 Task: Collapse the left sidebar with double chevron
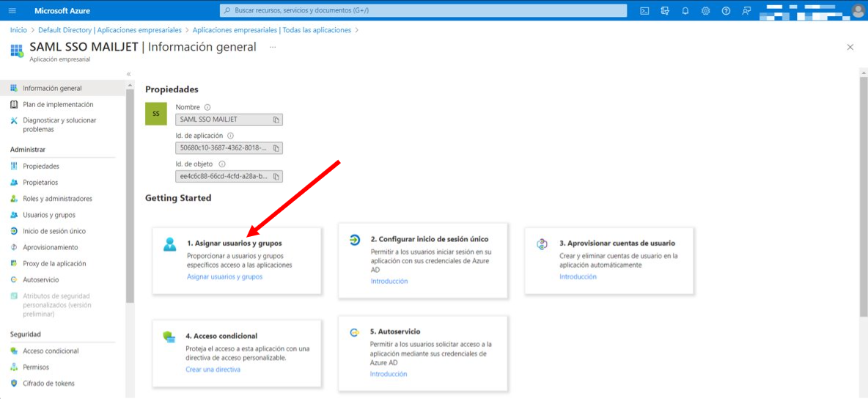tap(128, 73)
